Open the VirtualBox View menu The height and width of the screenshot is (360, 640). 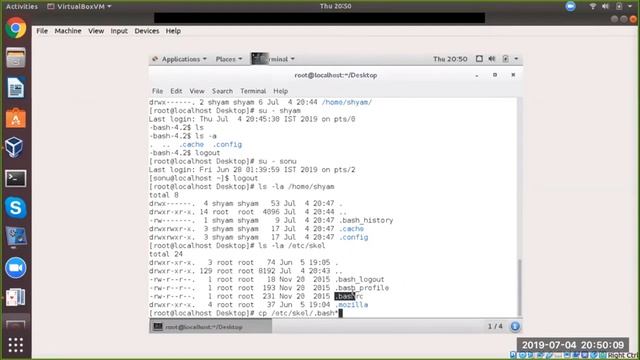tap(96, 31)
